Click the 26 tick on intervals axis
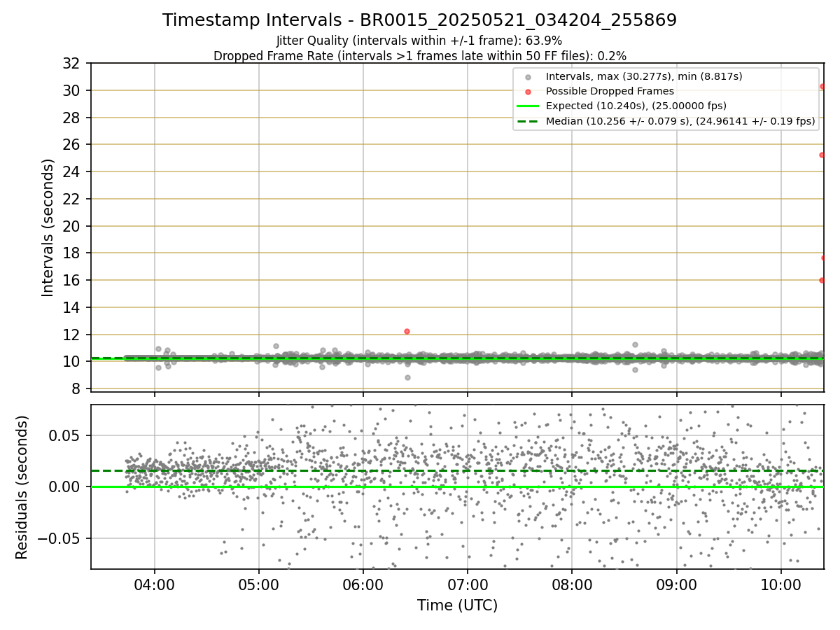This screenshot has height=630, width=840. (71, 145)
